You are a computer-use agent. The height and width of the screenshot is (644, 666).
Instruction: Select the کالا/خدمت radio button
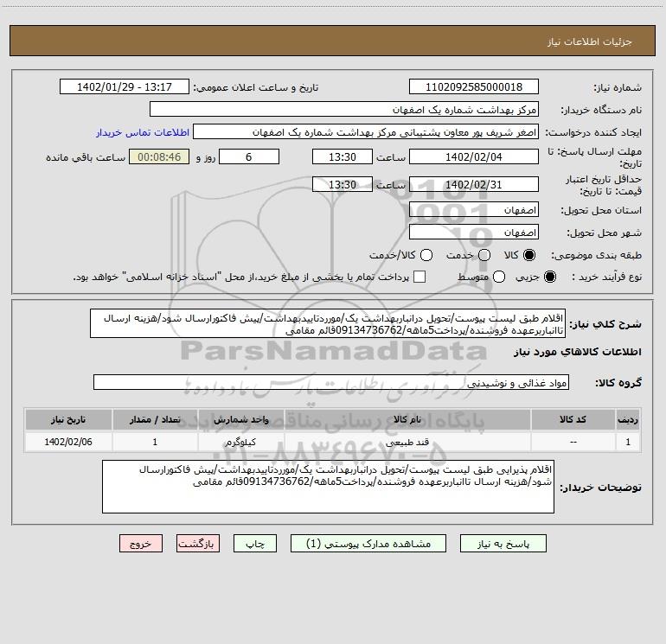(x=426, y=255)
